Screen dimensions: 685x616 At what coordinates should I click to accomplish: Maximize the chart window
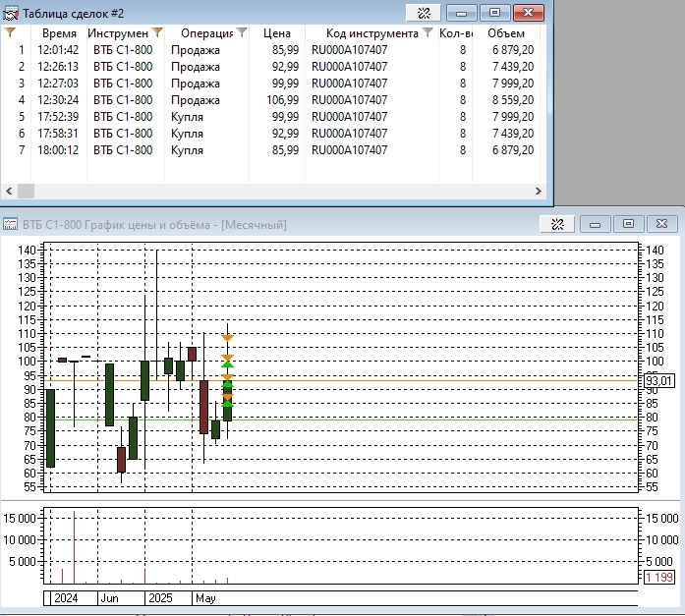pos(629,224)
